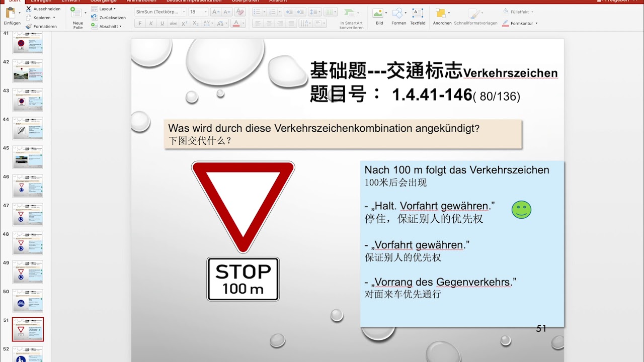Open the font color dropdown arrow
This screenshot has height=362, width=644.
(x=242, y=24)
